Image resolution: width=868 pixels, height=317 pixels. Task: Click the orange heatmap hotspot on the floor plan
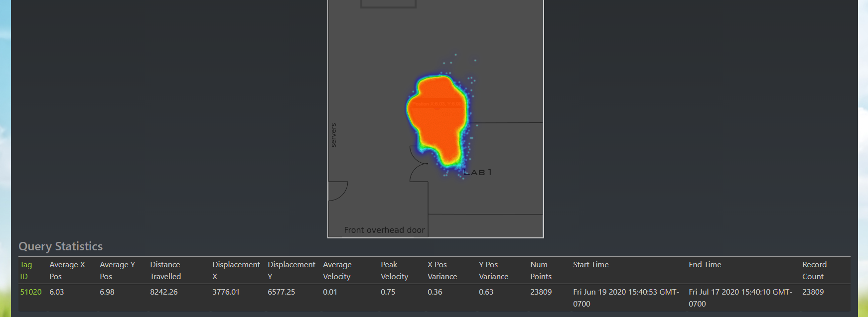pos(438,119)
